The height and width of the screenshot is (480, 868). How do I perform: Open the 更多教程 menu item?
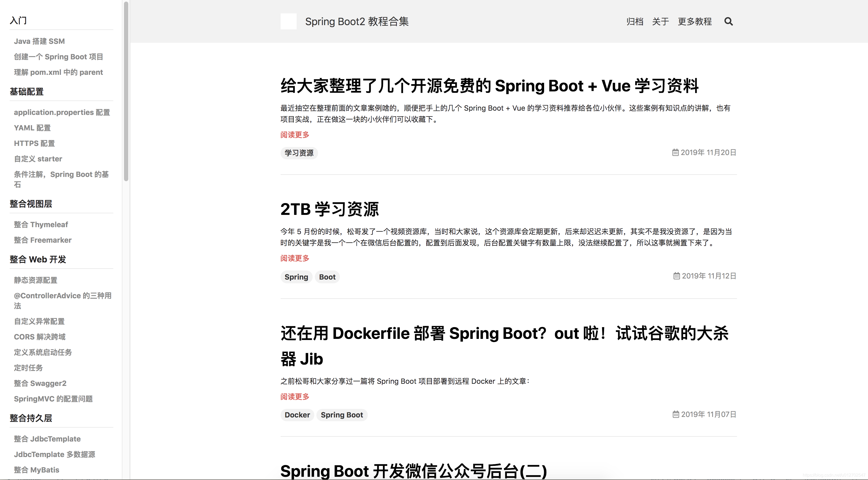[x=695, y=21]
